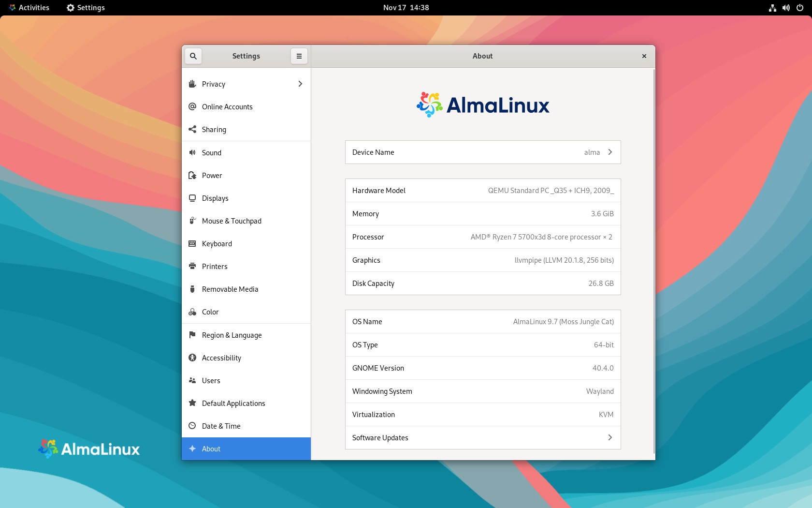Open Region & Language settings
Viewport: 812px width, 508px height.
pyautogui.click(x=232, y=335)
